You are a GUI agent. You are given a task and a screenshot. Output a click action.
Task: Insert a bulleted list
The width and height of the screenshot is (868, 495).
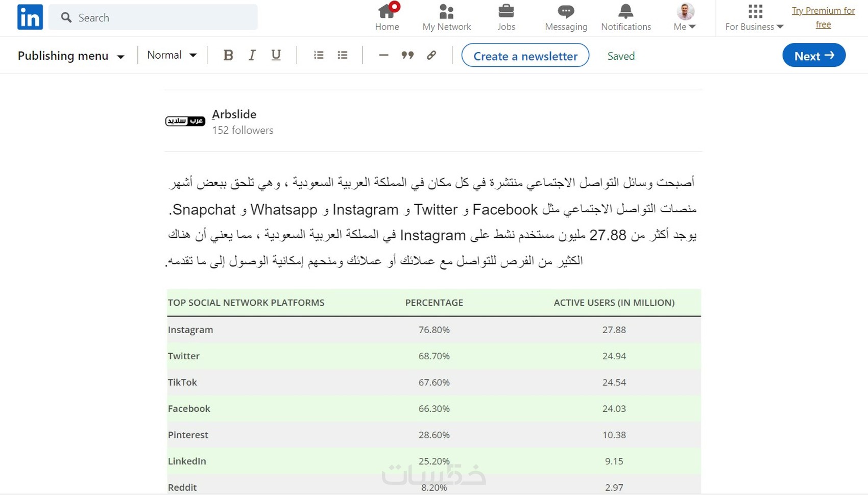[x=343, y=55]
